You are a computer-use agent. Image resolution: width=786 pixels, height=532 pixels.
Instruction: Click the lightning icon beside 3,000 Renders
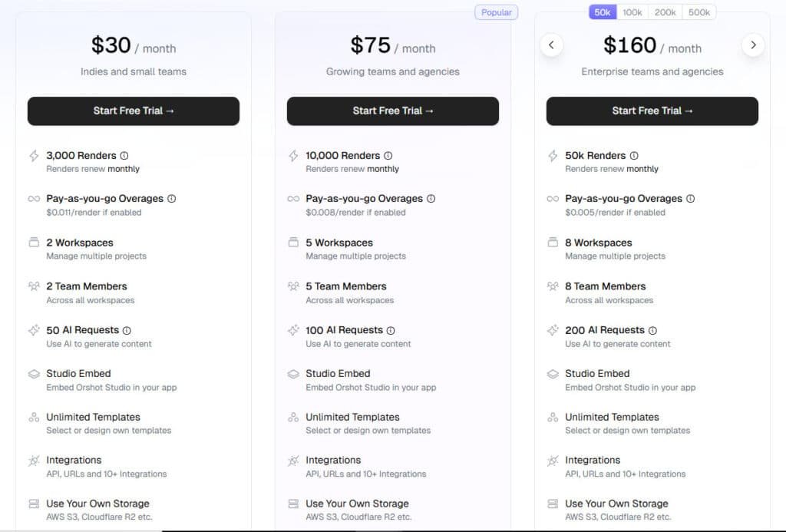coord(34,155)
